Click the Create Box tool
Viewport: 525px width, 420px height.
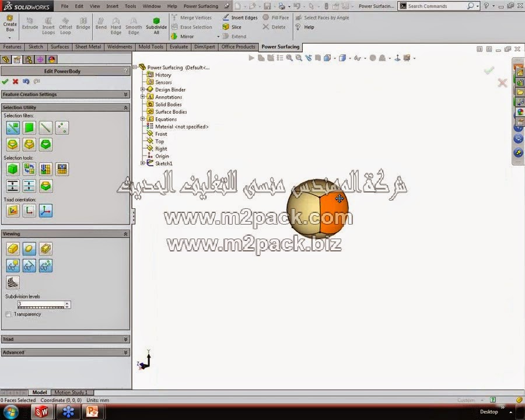coord(10,23)
